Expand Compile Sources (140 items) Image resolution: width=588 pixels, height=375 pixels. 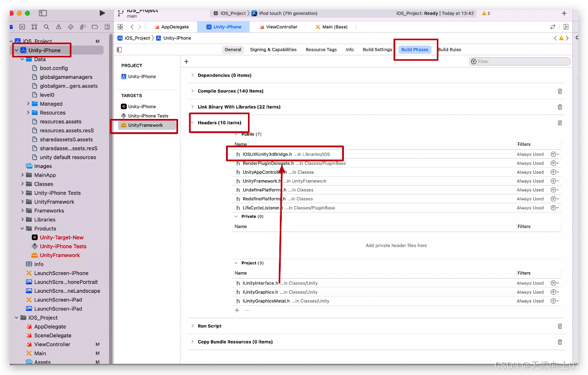pyautogui.click(x=192, y=91)
